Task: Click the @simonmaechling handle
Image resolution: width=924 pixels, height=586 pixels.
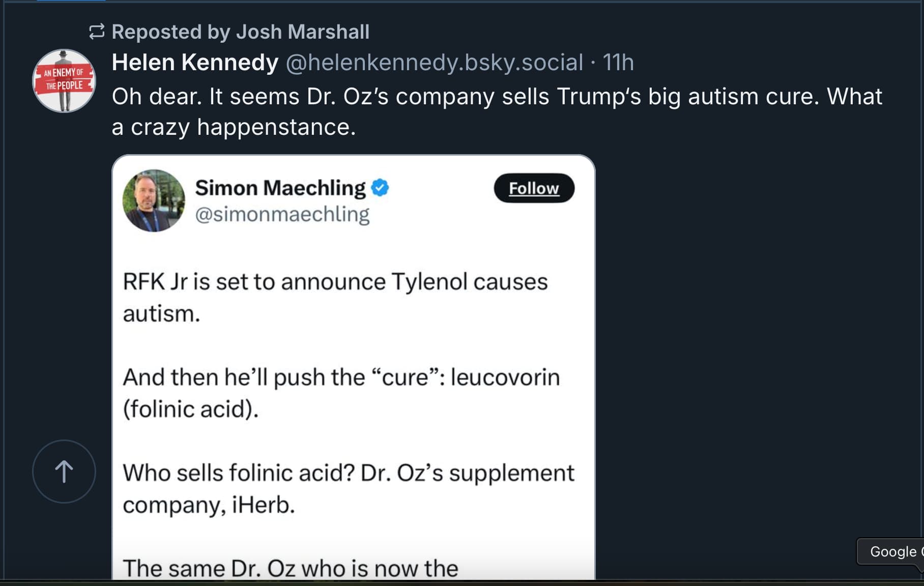Action: coord(282,214)
